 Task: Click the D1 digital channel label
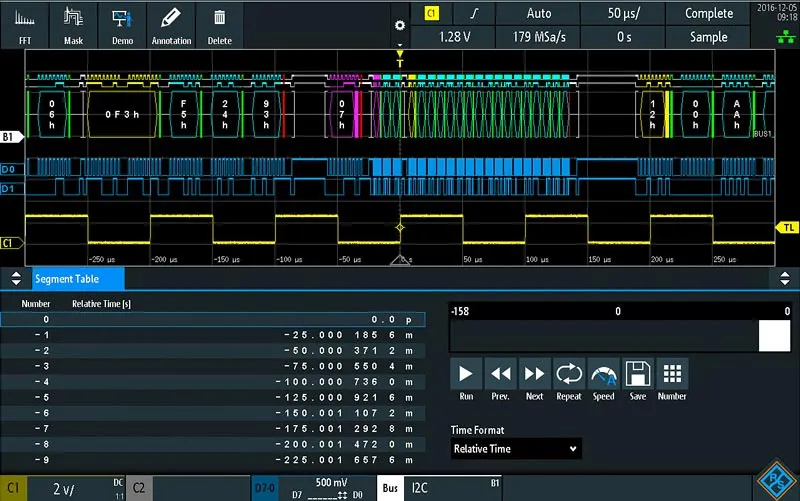[10, 189]
